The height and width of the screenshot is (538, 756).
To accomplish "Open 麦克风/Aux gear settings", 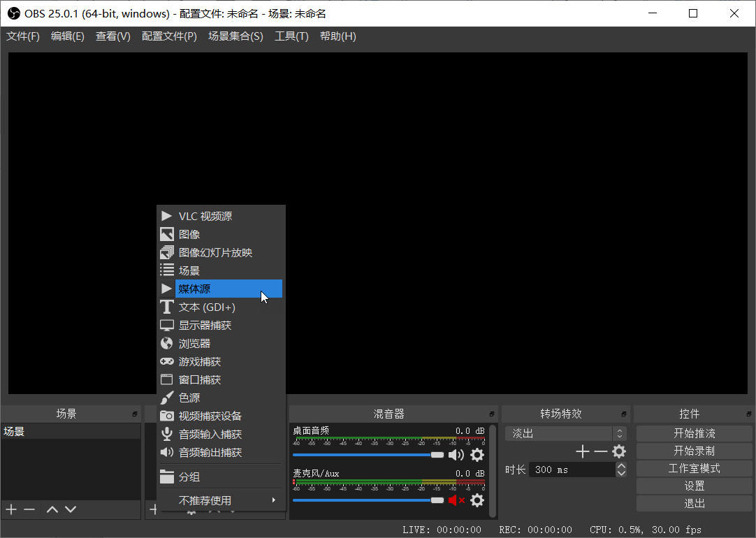I will 477,500.
